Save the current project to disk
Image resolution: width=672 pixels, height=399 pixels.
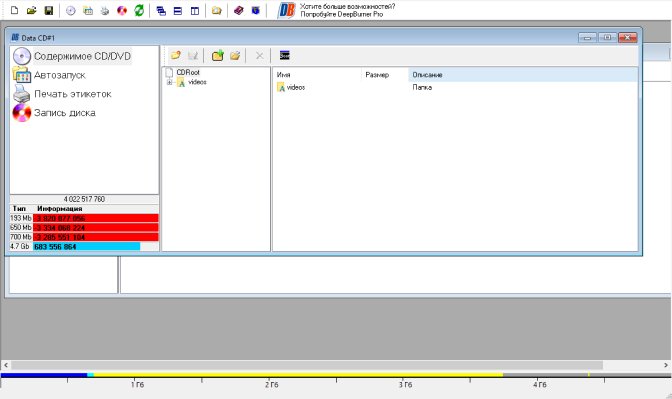48,10
